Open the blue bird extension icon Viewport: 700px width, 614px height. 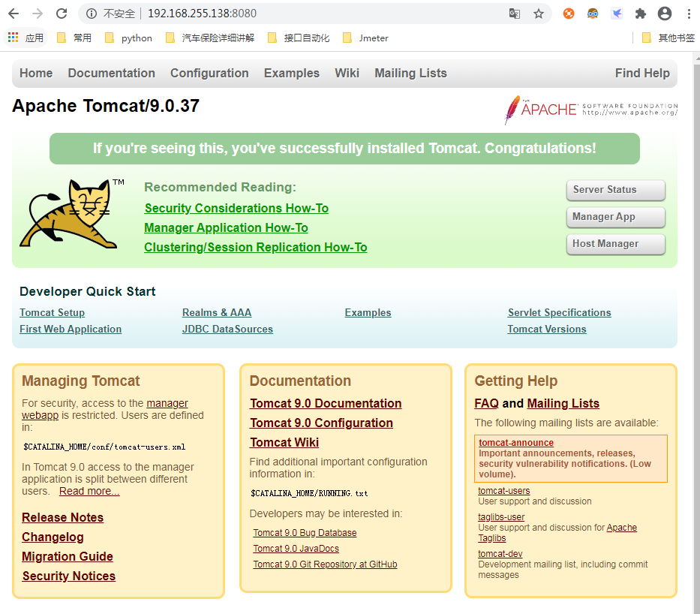(x=617, y=14)
